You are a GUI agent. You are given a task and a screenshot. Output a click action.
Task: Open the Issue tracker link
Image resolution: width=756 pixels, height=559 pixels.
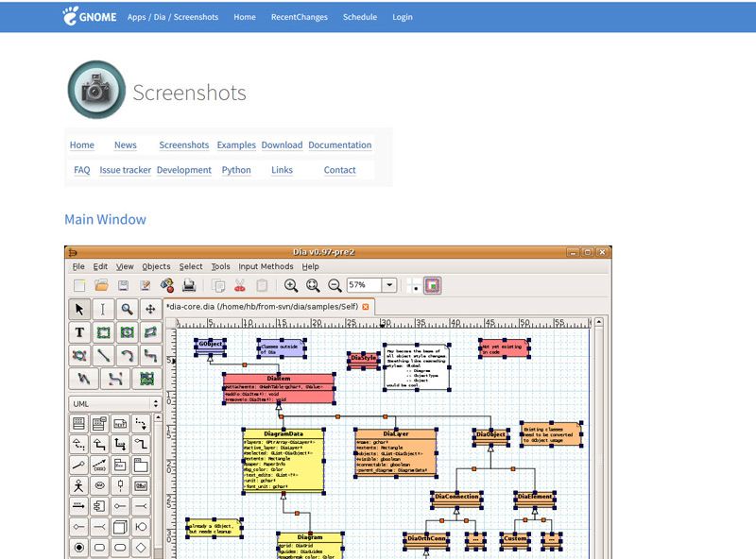click(126, 170)
